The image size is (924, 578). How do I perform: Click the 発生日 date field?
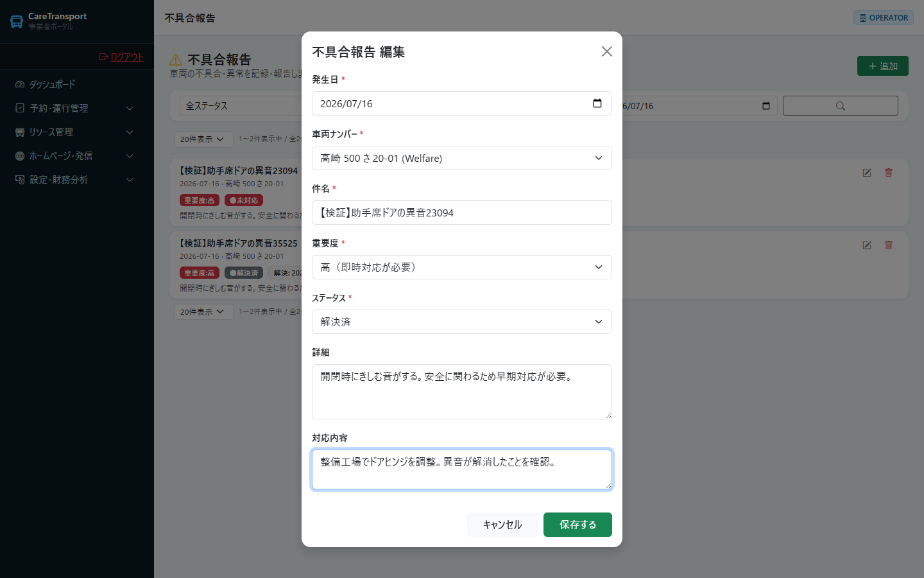tap(462, 103)
